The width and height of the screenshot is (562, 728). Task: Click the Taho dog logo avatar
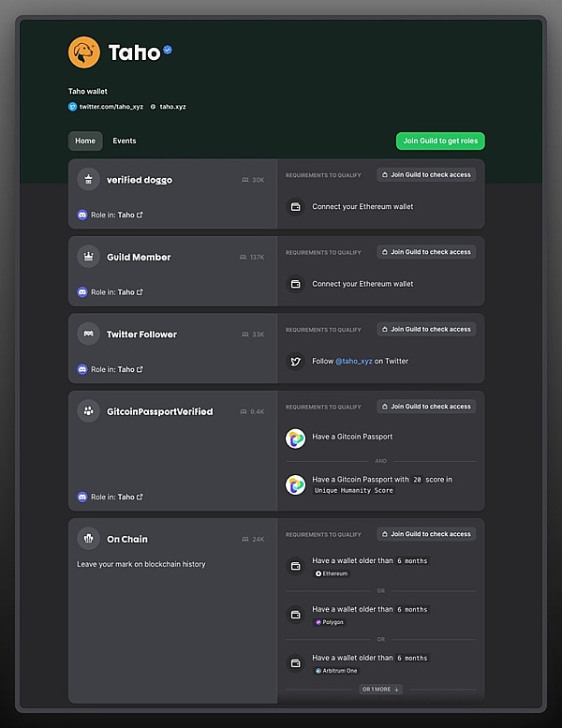coord(84,52)
